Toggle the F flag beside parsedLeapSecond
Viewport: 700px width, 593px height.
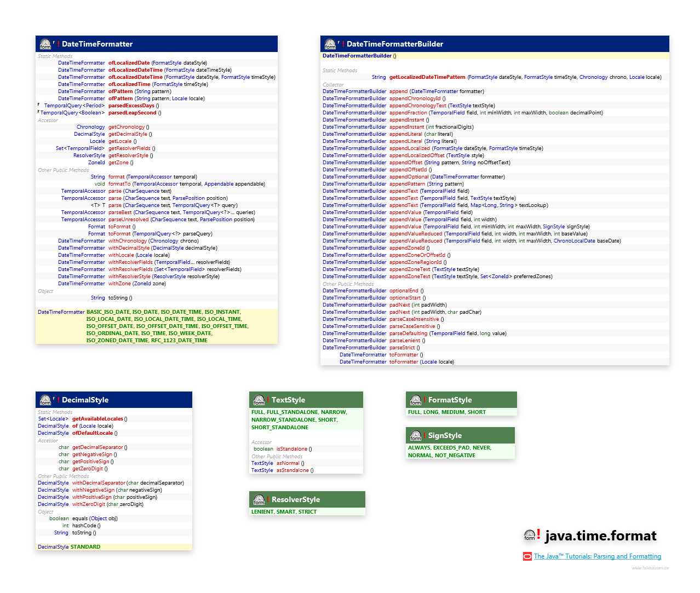[38, 112]
